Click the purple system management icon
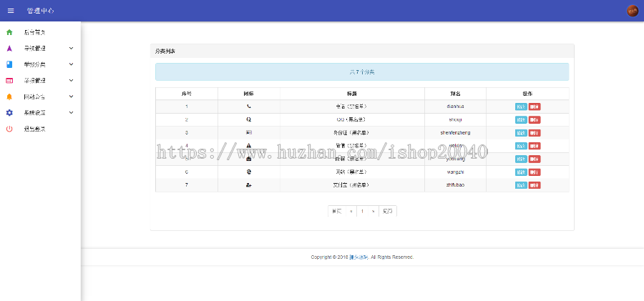Screen dimensions: 644x301 click(9, 49)
